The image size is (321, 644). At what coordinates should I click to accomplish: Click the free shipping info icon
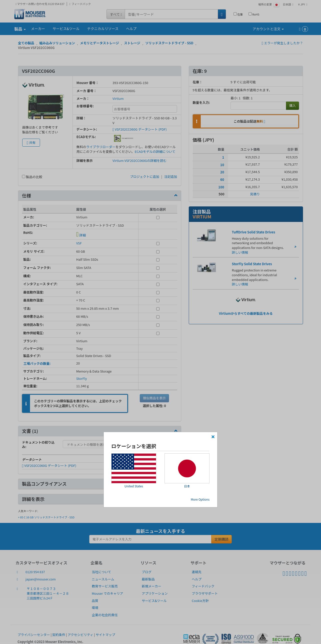click(x=264, y=122)
